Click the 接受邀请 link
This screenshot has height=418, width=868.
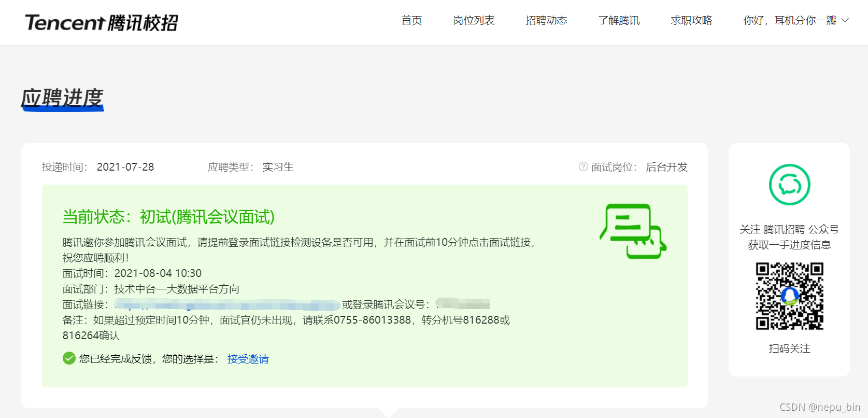[248, 359]
